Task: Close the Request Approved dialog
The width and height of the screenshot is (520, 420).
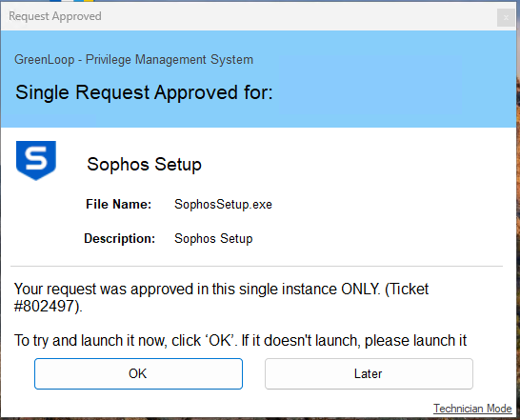Action: point(506,17)
